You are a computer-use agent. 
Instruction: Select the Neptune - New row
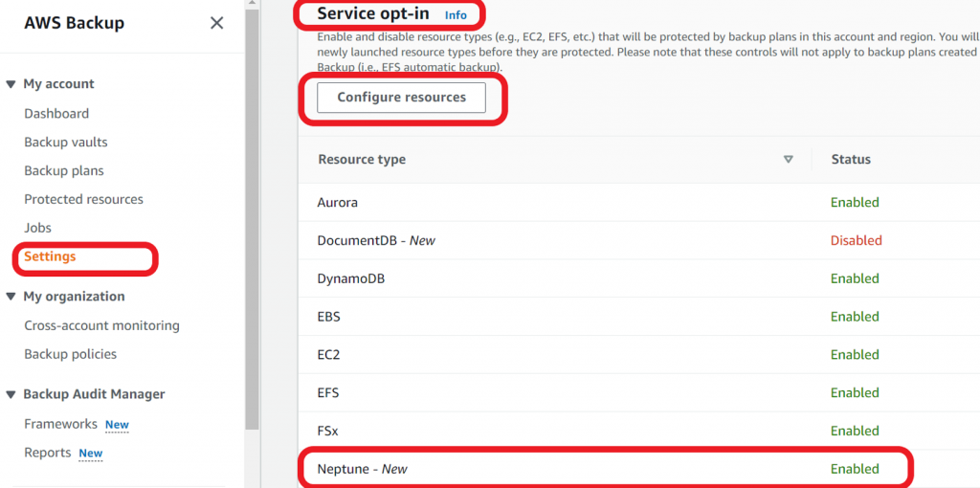pos(638,469)
